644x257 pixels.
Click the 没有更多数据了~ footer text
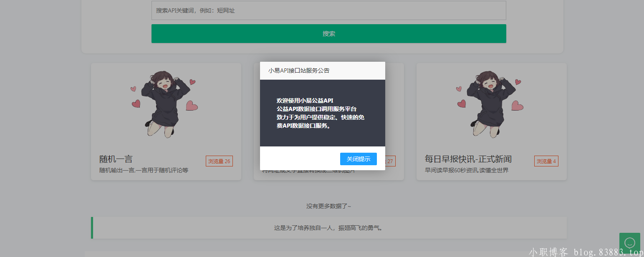tap(328, 206)
